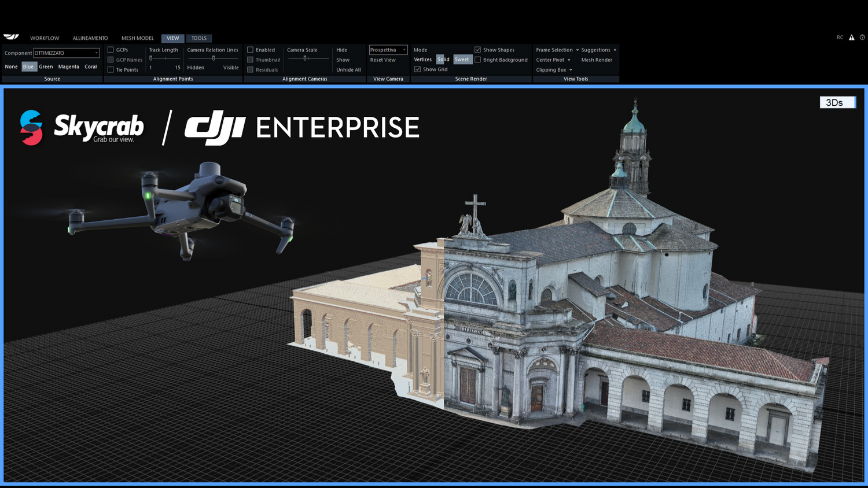The image size is (868, 488).
Task: Check the Tie Points checkbox
Action: 111,69
